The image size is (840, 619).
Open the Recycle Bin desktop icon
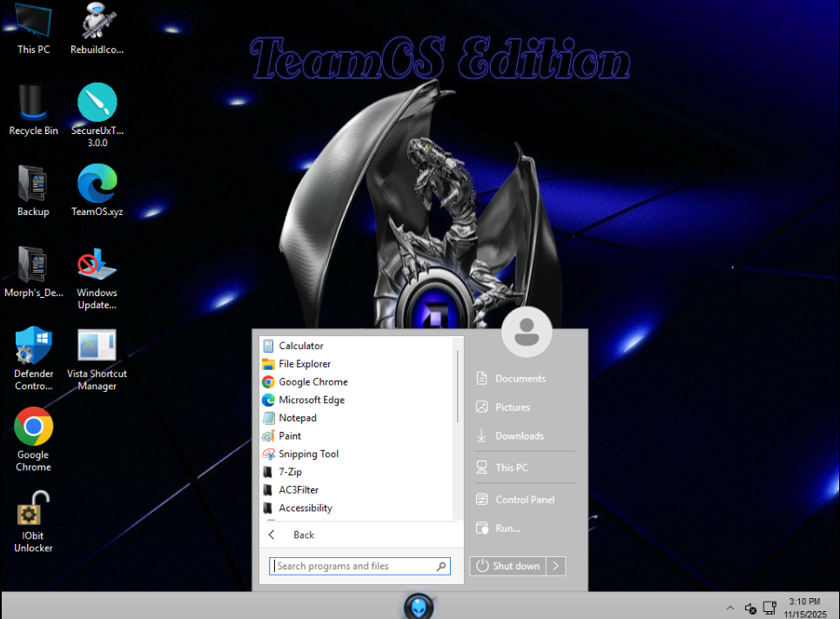(33, 104)
